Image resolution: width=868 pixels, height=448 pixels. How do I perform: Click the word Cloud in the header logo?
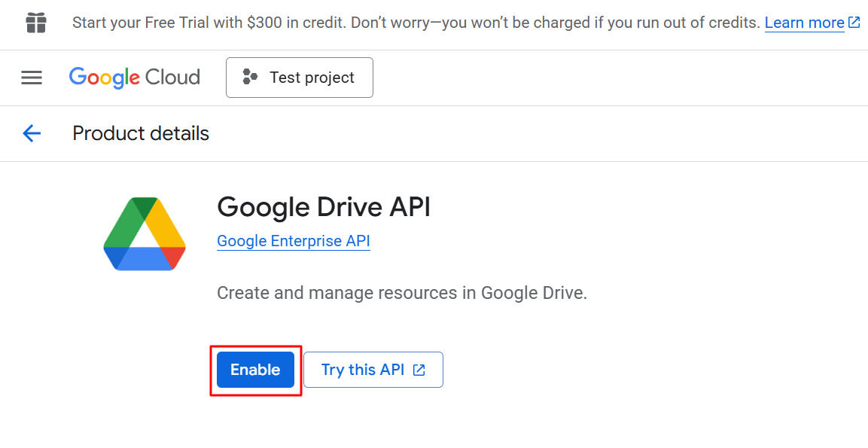point(172,78)
